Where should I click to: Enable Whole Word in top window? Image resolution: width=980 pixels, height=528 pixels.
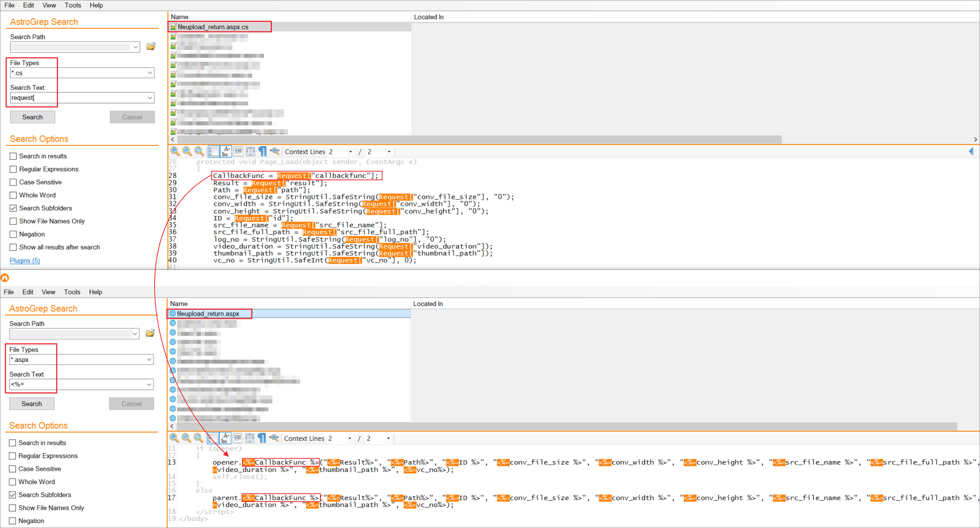point(13,195)
